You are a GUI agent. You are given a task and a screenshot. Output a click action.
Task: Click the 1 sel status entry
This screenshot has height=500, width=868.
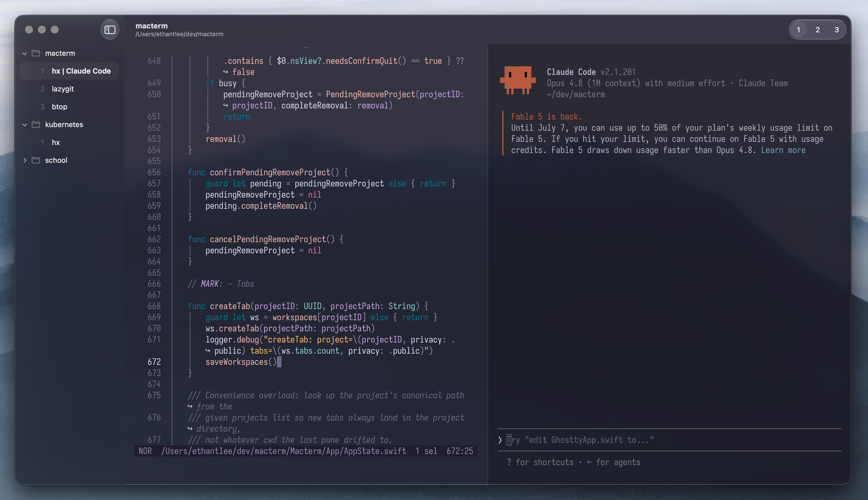(x=426, y=451)
